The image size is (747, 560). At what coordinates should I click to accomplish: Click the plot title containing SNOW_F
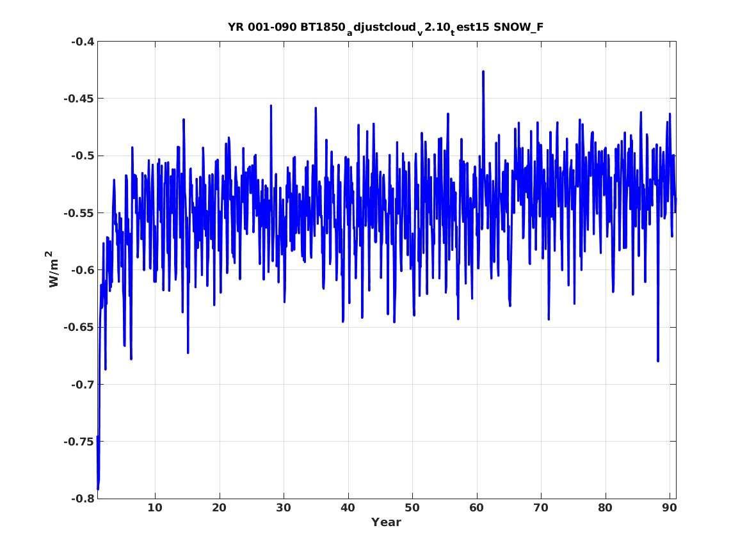point(385,28)
